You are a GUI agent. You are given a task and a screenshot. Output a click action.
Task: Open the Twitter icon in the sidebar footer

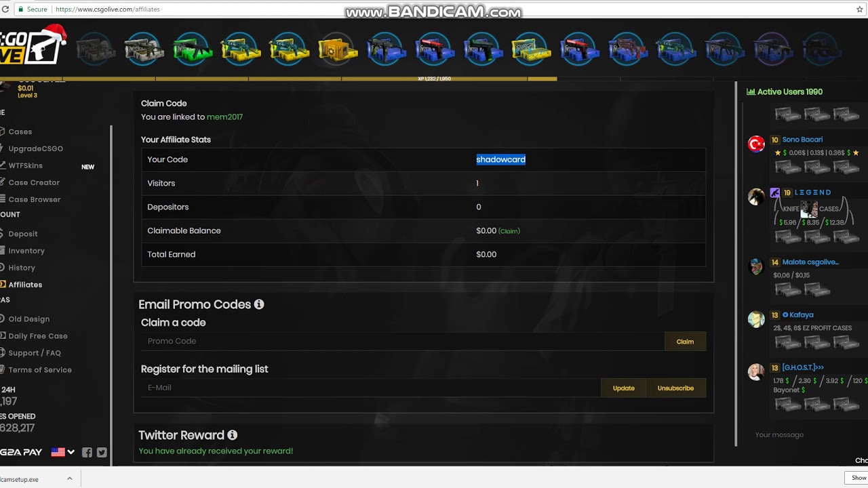102,452
